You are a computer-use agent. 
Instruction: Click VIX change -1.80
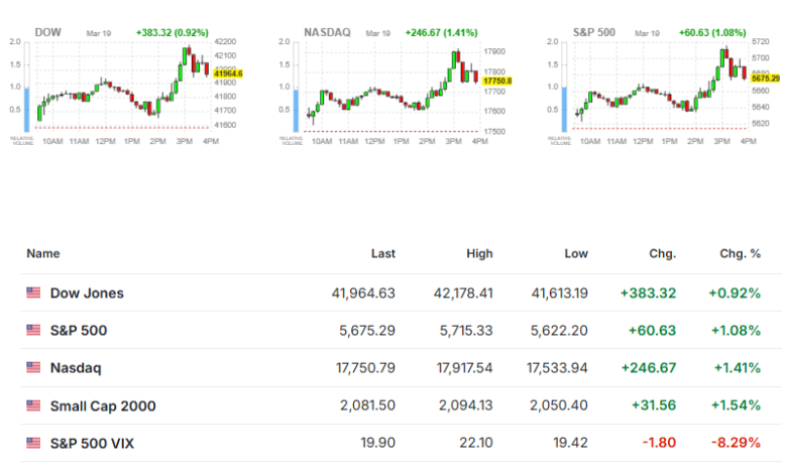click(659, 443)
